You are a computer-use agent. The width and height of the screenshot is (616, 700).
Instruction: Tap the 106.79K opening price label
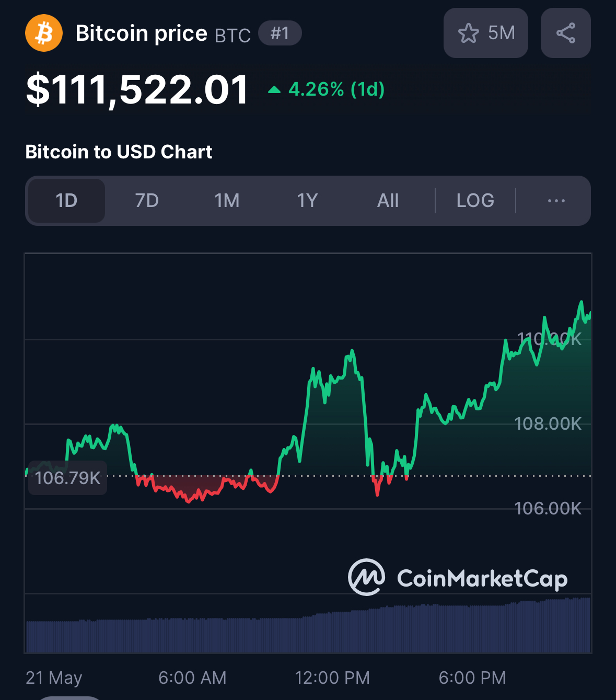point(68,478)
